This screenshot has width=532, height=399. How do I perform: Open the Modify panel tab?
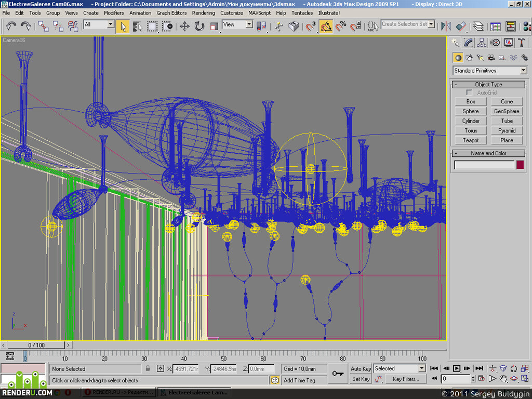[x=468, y=43]
